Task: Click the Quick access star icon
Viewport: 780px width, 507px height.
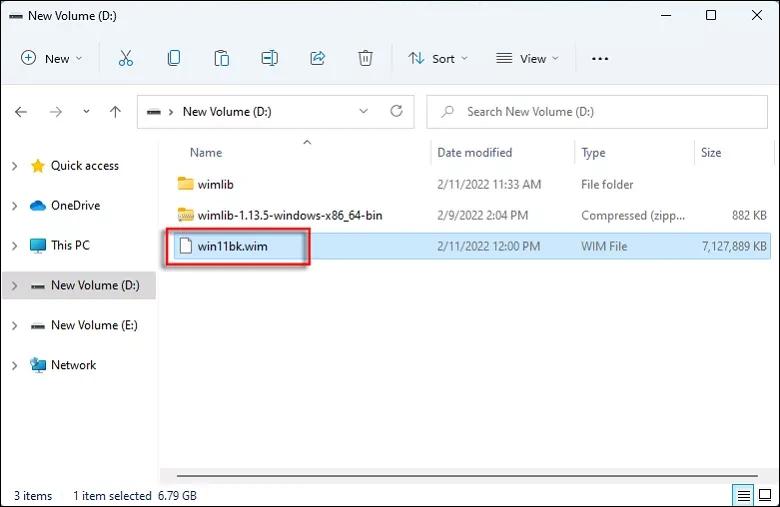Action: [x=38, y=166]
